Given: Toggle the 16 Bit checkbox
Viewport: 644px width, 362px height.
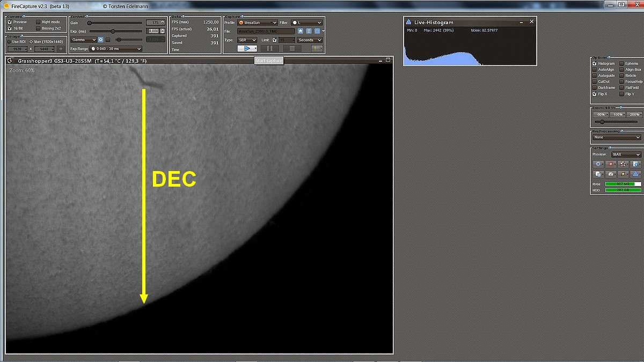Looking at the screenshot, I should [x=10, y=28].
